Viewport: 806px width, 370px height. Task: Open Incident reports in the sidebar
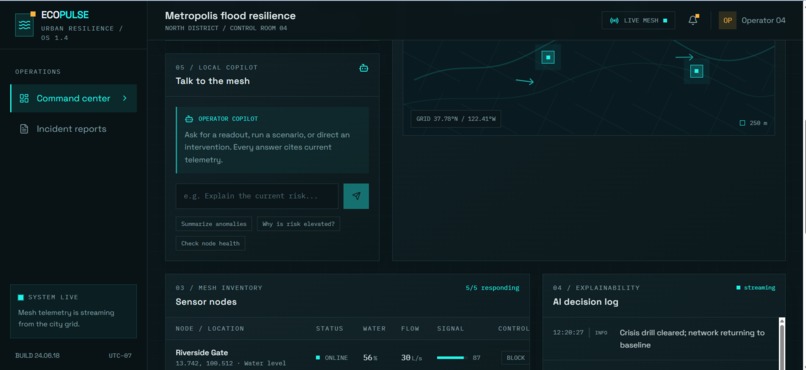[x=74, y=129]
